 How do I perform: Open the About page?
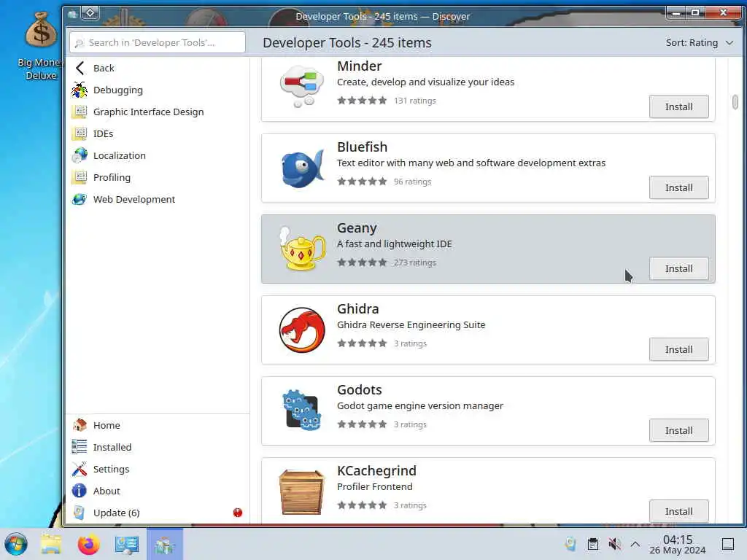point(158,491)
